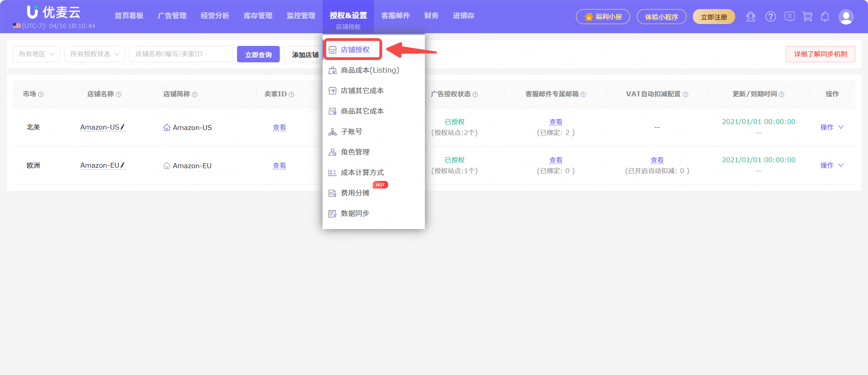Click the 立即查询 search button
The image size is (868, 375).
(x=258, y=54)
